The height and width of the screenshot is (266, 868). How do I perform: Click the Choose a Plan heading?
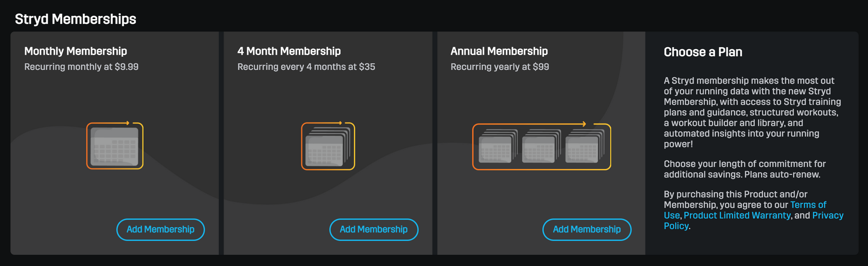[703, 52]
